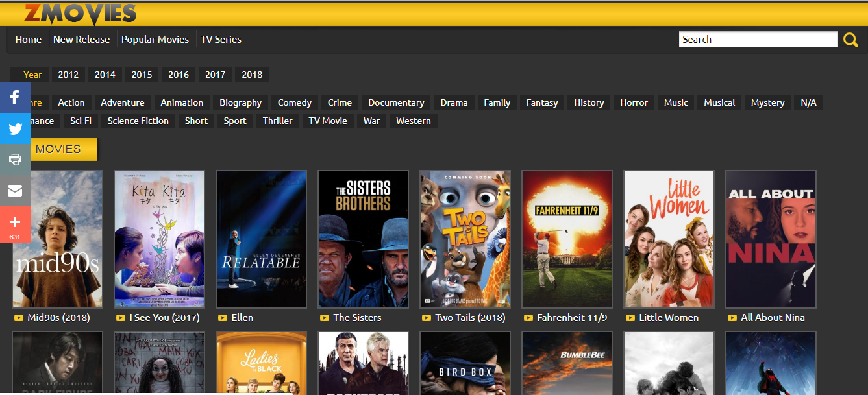
Task: Filter movies by year 2016
Action: pyautogui.click(x=179, y=75)
